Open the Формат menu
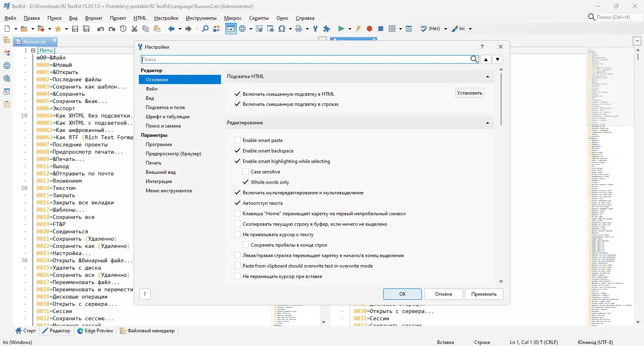The height and width of the screenshot is (346, 644). 93,18
